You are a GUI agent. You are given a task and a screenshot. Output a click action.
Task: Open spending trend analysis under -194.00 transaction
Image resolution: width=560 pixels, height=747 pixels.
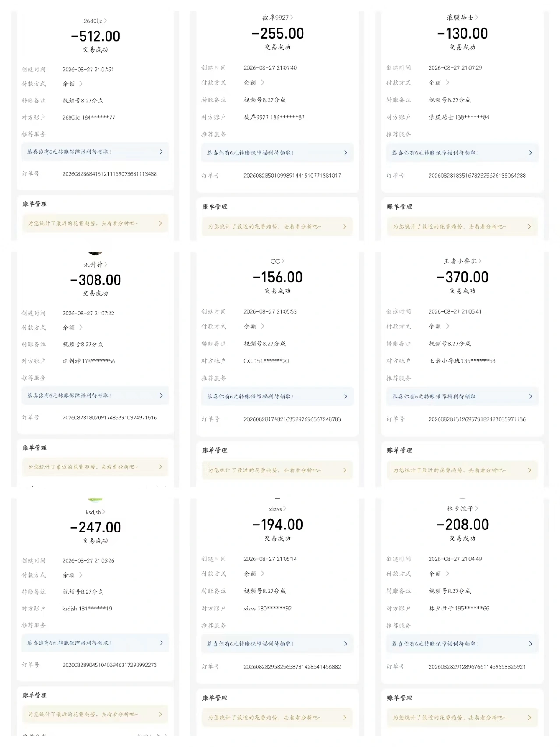tap(278, 718)
